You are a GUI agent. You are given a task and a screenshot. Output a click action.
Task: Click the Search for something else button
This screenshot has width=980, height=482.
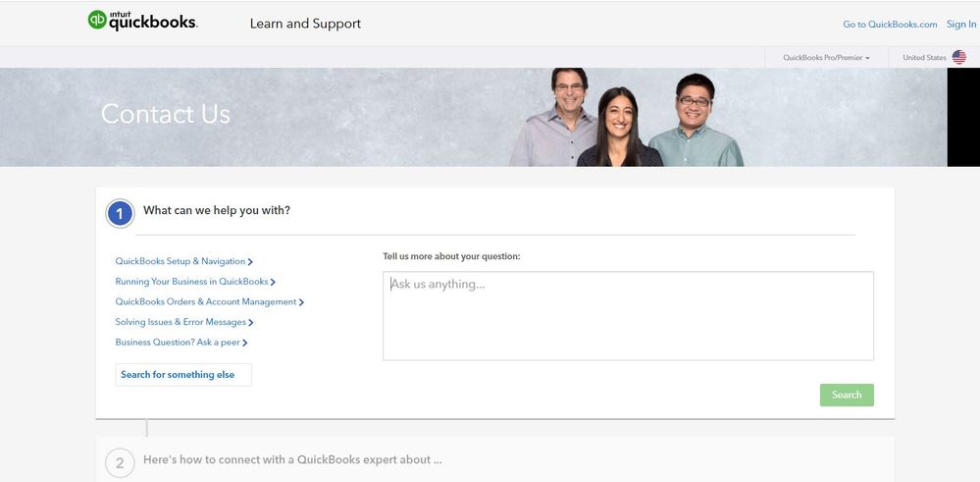click(x=183, y=374)
